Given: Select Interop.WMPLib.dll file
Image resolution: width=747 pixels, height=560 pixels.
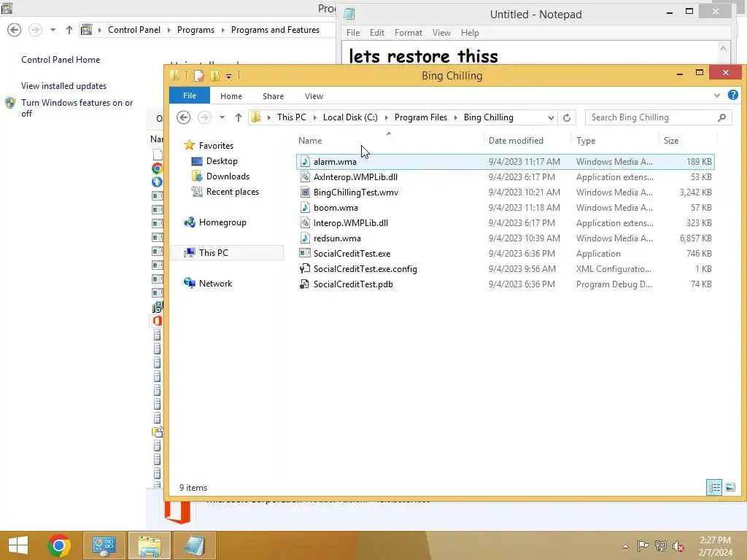Looking at the screenshot, I should click(505, 223).
